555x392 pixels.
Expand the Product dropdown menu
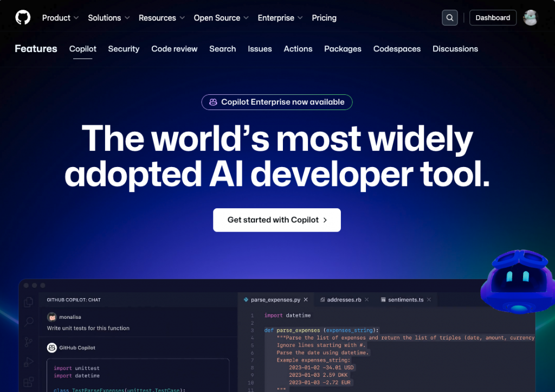click(x=60, y=18)
